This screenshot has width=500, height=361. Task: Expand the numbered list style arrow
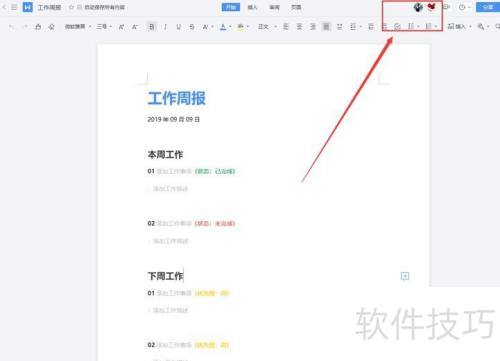point(436,27)
